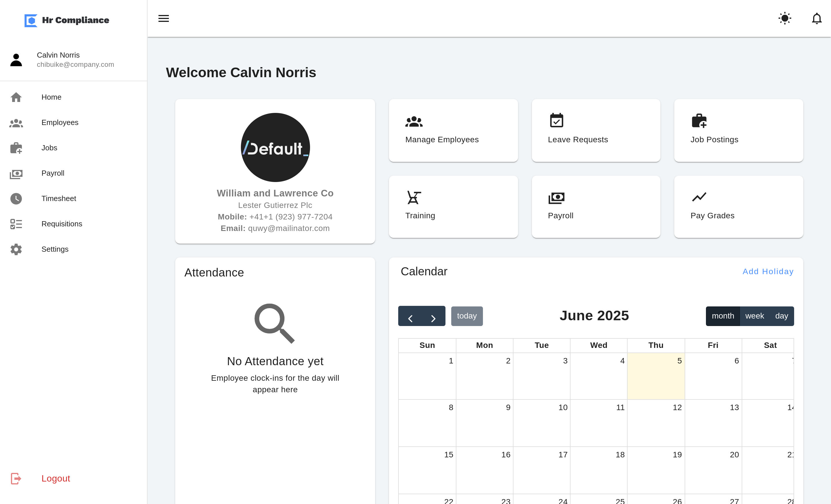Open the Training card
Viewport: 831px width, 504px height.
tap(453, 207)
